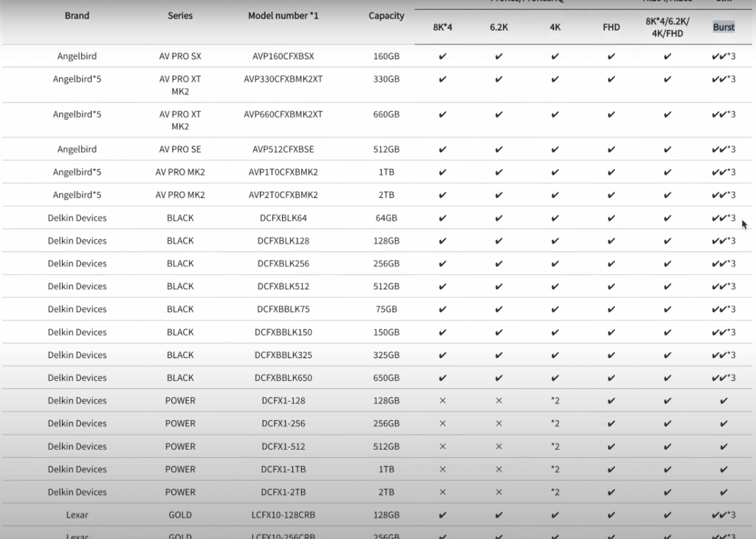Click the 8K*4/6.2K/4K/FHD column header
Viewport: 756px width, 539px height.
pyautogui.click(x=667, y=27)
